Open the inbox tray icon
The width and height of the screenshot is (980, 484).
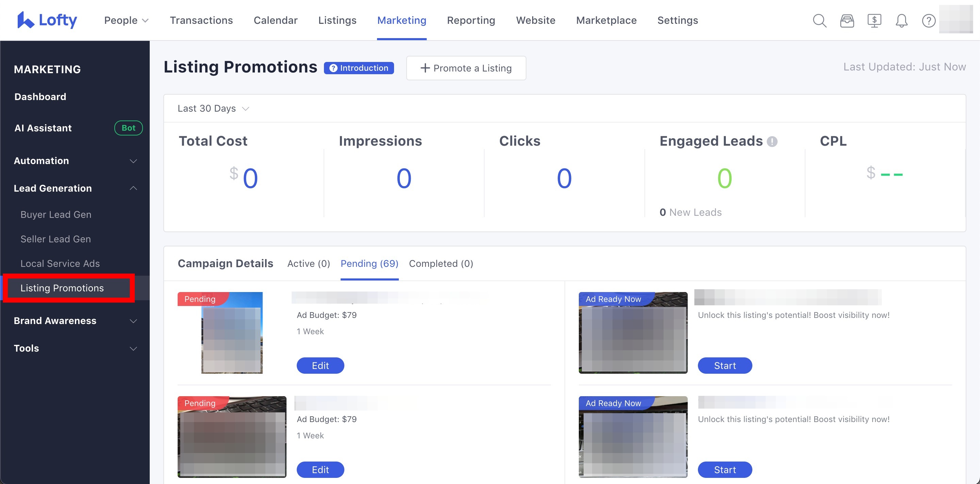[847, 20]
